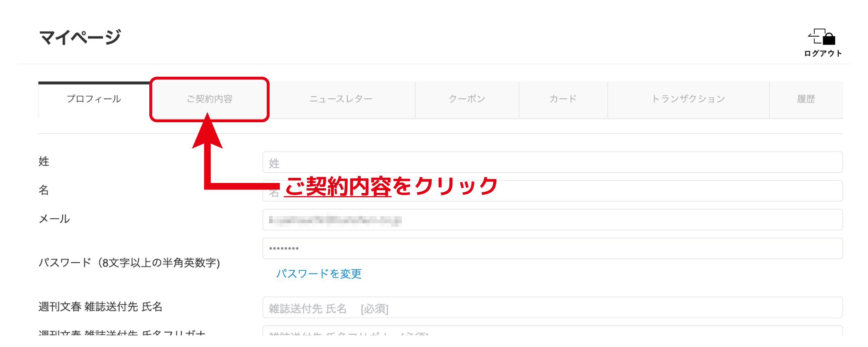Select the クーポン tab
This screenshot has width=868, height=347.
pyautogui.click(x=467, y=100)
